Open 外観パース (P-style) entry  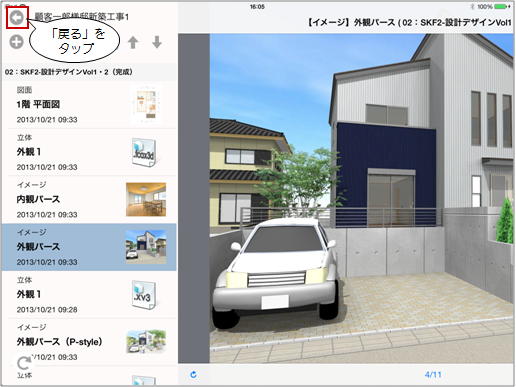[x=89, y=342]
